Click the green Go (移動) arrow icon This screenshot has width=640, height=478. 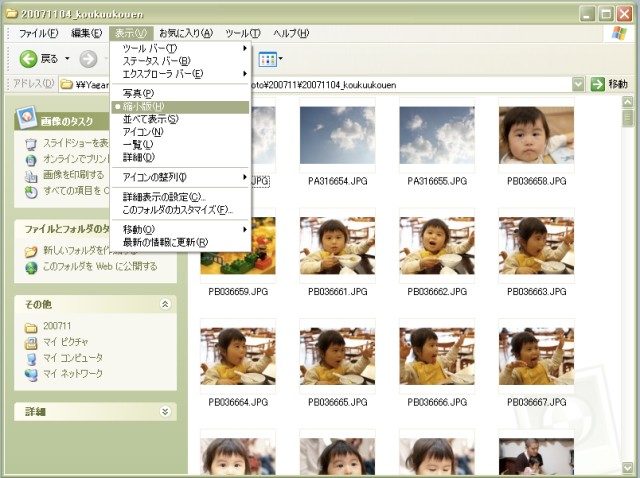tap(598, 84)
